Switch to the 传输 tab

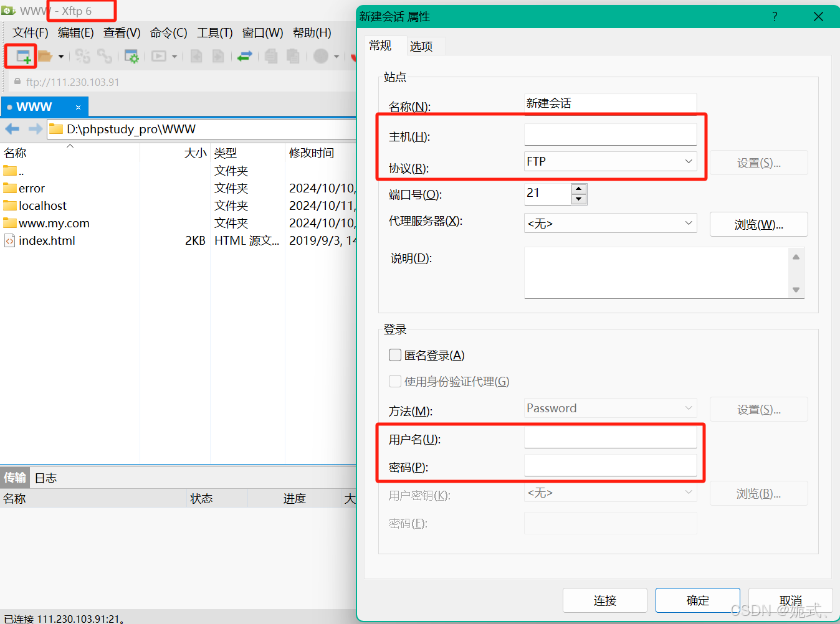pyautogui.click(x=15, y=478)
